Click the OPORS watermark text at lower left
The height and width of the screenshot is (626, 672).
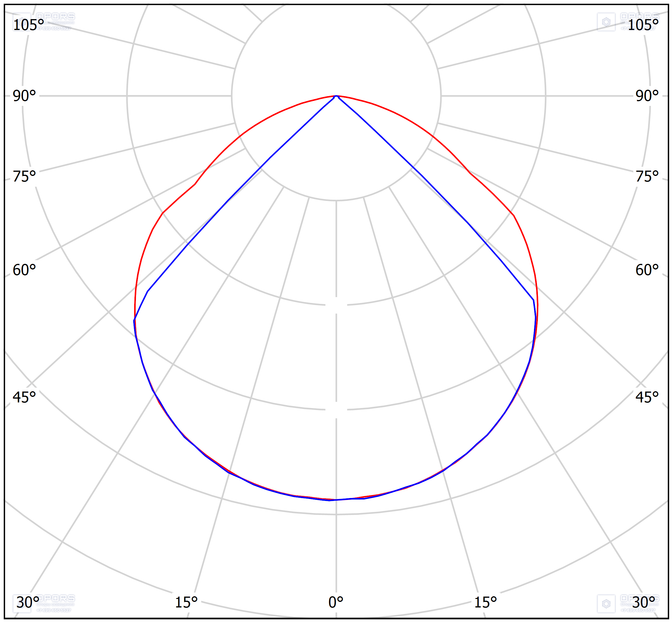coord(55,598)
